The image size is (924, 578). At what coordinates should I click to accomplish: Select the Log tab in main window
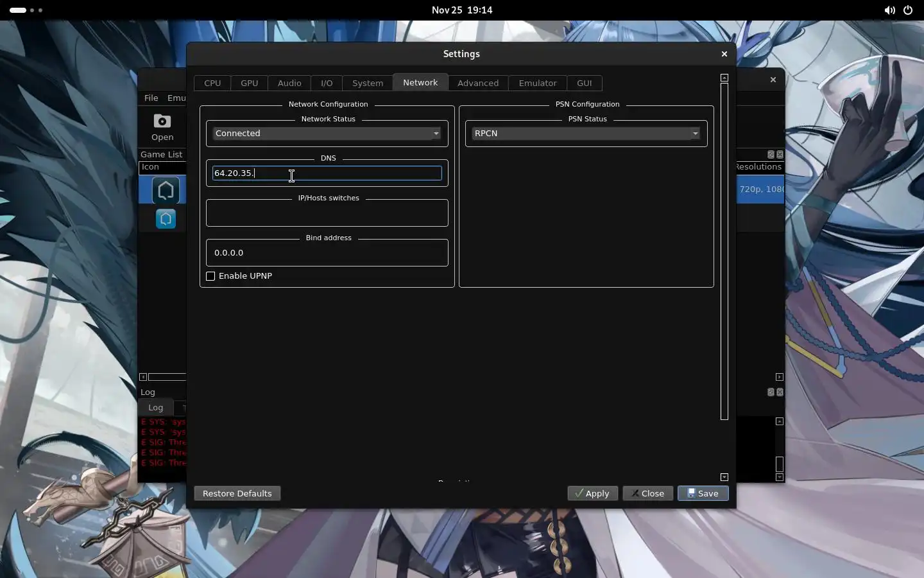coord(156,407)
